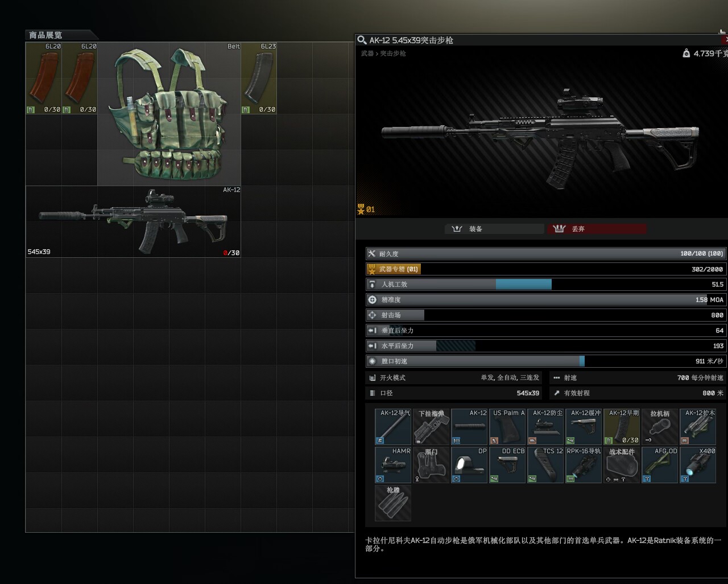This screenshot has height=584, width=728.
Task: Click the magnifier icon beside AK-12 title
Action: 361,40
